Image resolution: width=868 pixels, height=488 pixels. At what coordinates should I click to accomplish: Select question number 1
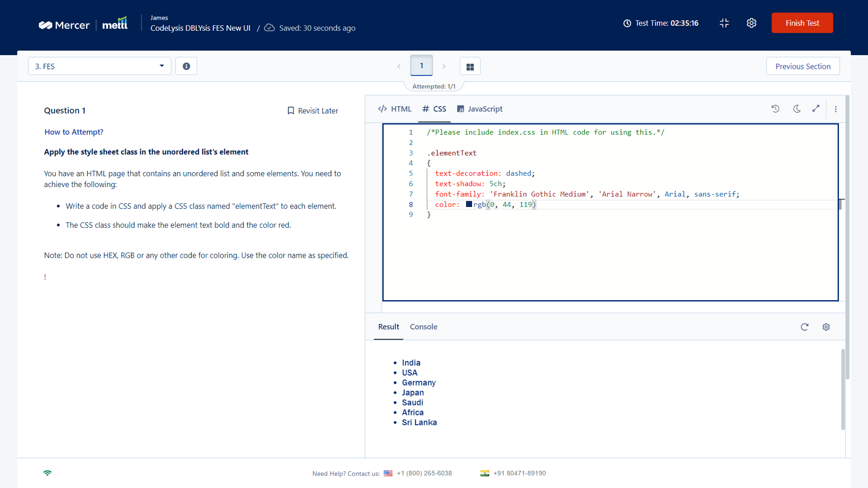click(421, 66)
